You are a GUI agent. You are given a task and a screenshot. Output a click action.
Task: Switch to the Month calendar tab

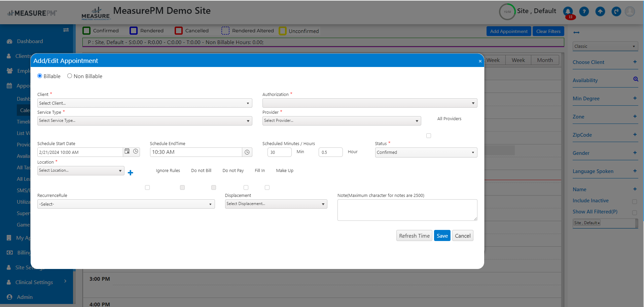pos(545,60)
